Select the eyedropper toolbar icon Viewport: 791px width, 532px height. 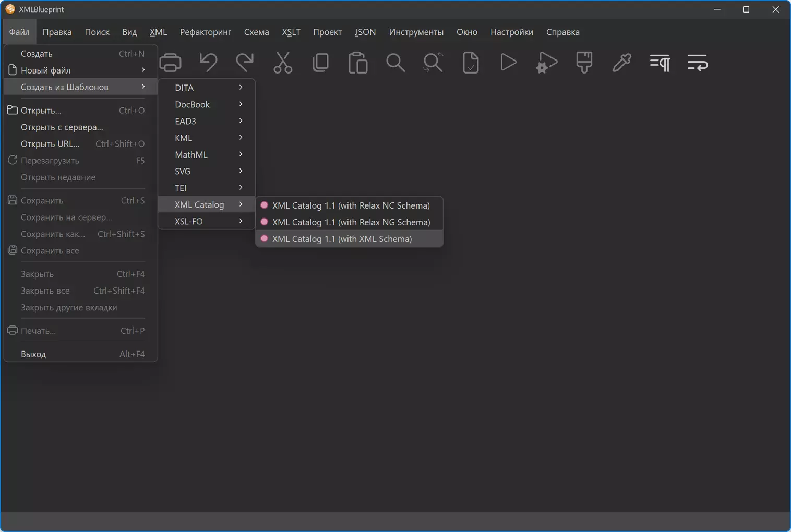[621, 63]
